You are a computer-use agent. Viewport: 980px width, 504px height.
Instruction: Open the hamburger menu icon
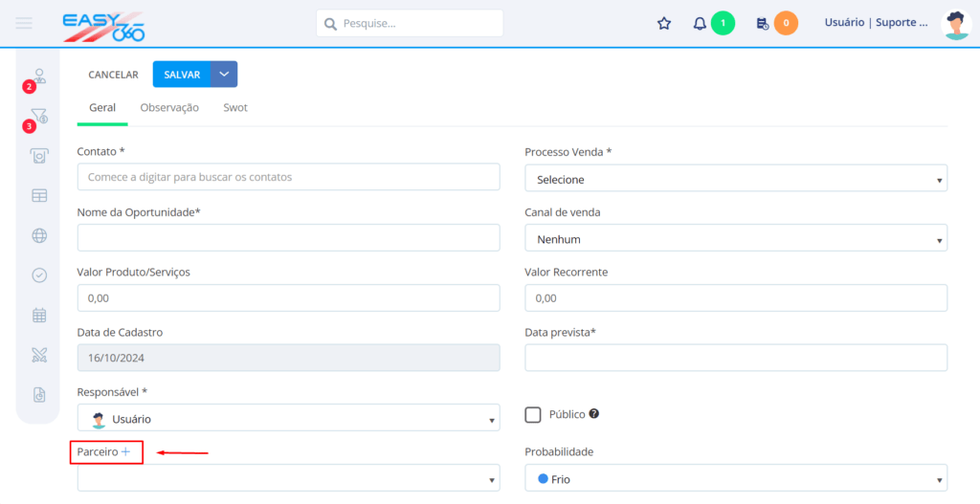24,24
